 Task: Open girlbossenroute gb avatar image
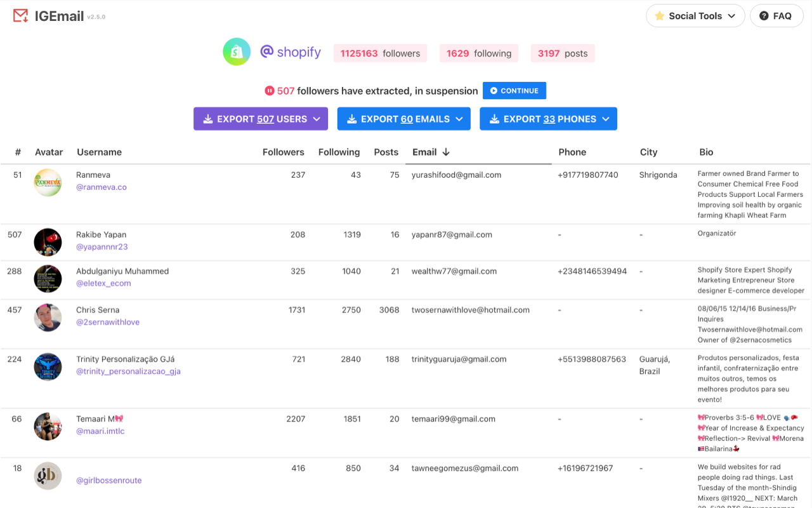(x=48, y=476)
